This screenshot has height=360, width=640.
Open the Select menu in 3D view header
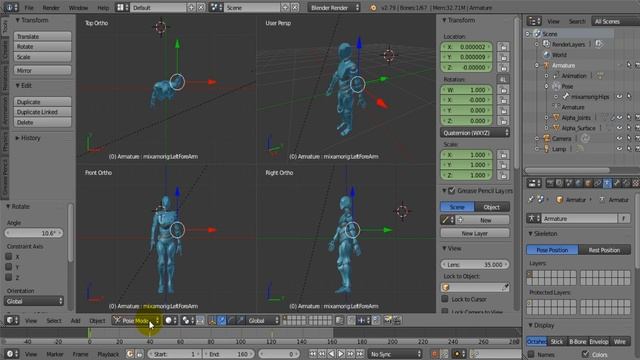point(54,321)
